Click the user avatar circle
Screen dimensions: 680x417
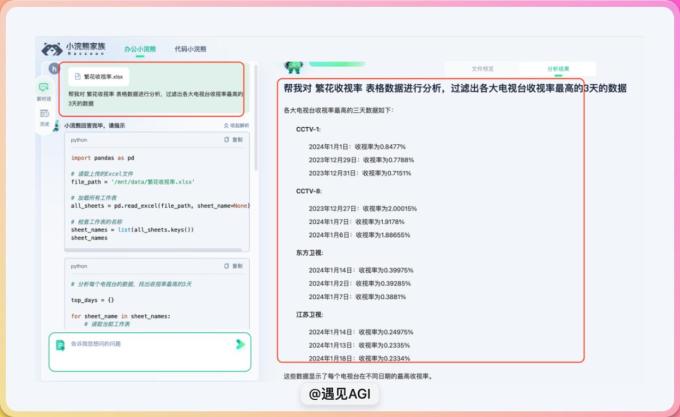(53, 68)
